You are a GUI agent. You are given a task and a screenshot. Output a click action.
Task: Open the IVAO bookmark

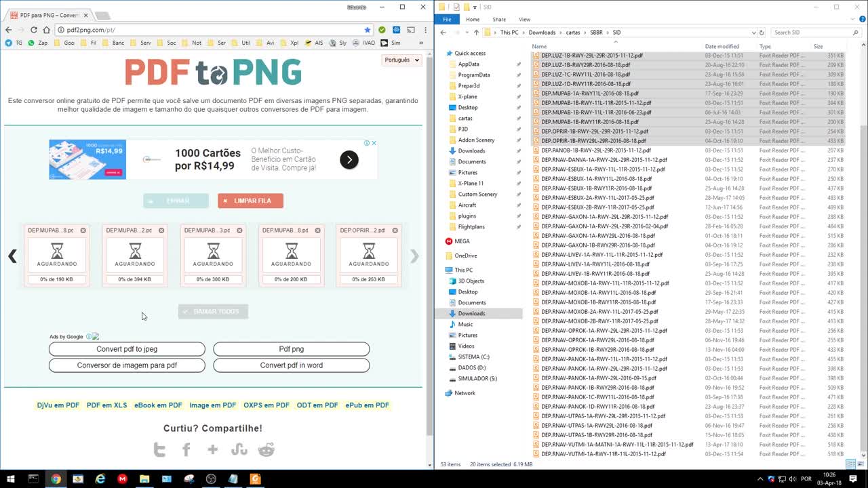pos(363,43)
